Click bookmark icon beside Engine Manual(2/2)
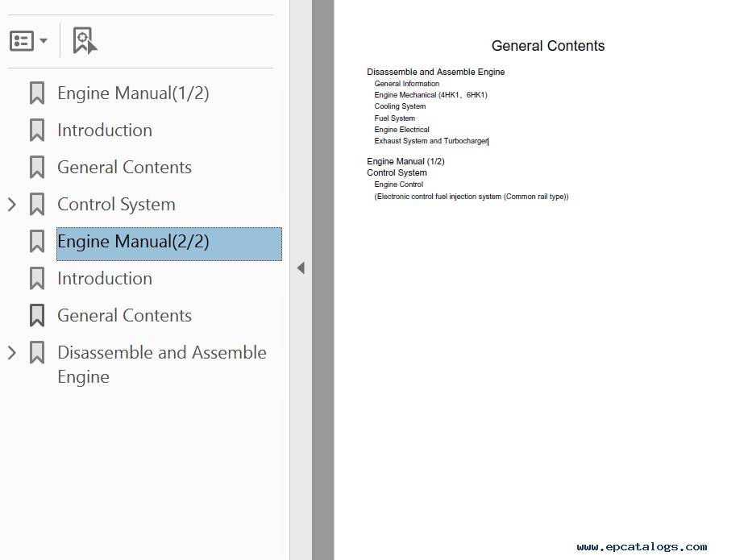The width and height of the screenshot is (748, 560). pos(37,242)
